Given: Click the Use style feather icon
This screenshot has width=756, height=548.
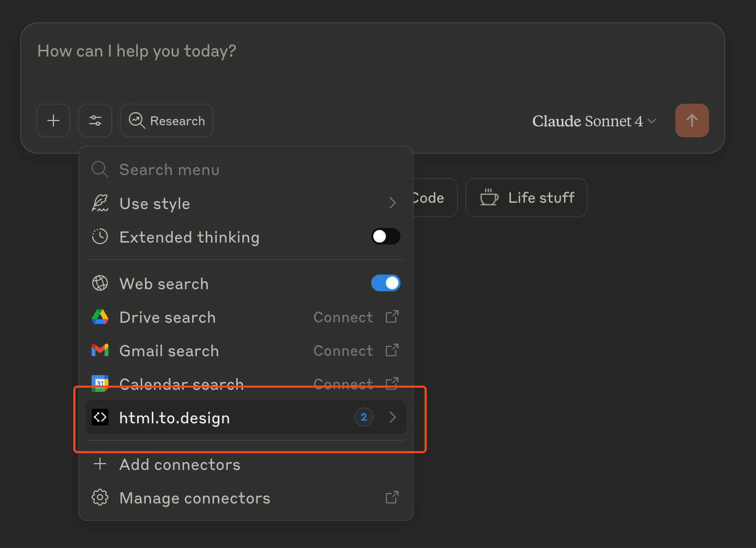Looking at the screenshot, I should coord(100,203).
